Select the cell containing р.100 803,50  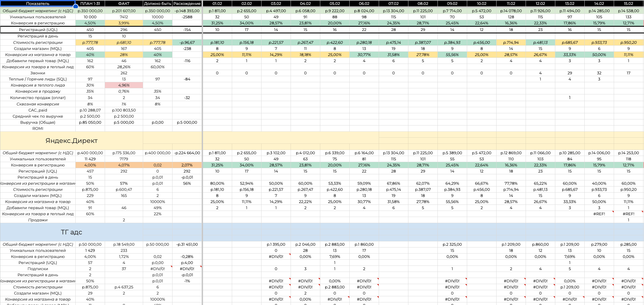pos(124,110)
